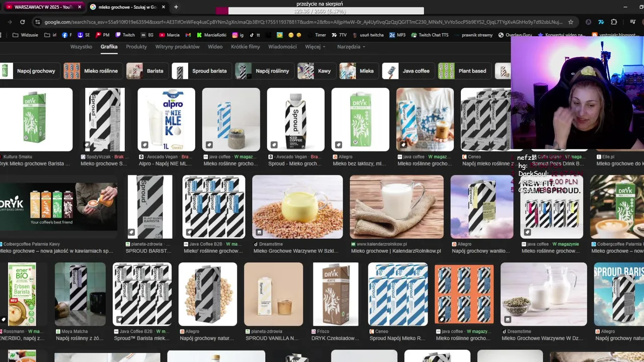The height and width of the screenshot is (362, 644).
Task: Filter by Plant based chip
Action: 464,71
